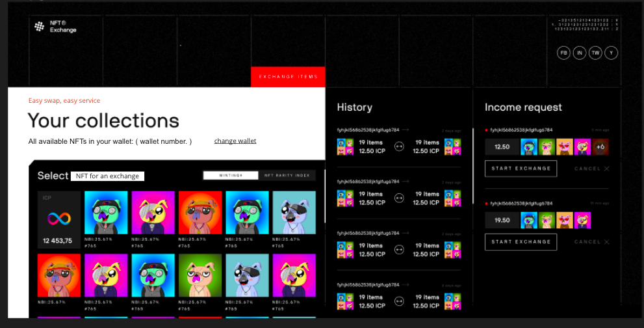Click the green pug thumbnail in the 19.50 request
644x328 pixels.
pyautogui.click(x=529, y=220)
